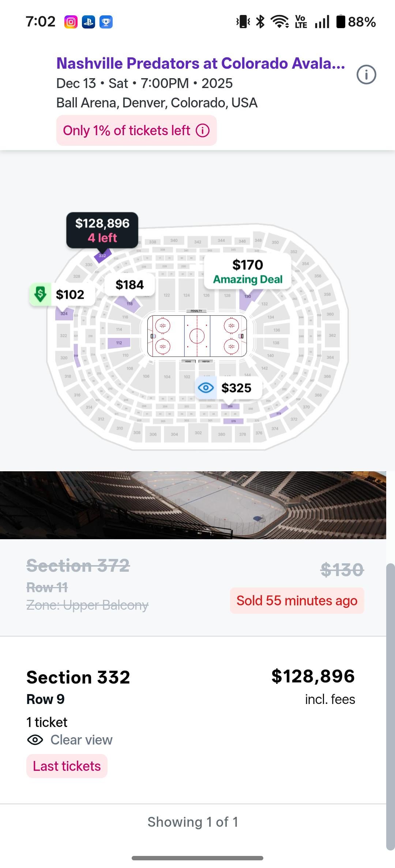Tap green dollar price-drop icon
The width and height of the screenshot is (395, 868).
tap(40, 294)
